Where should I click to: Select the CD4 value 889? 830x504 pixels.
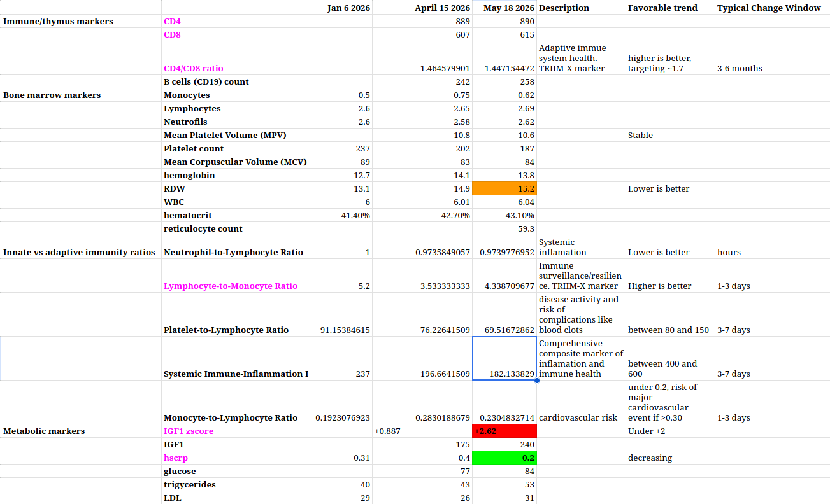(422, 21)
